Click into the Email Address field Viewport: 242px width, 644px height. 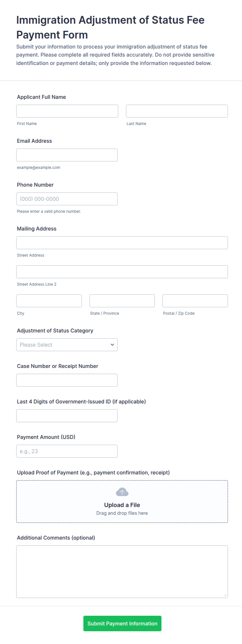click(67, 155)
